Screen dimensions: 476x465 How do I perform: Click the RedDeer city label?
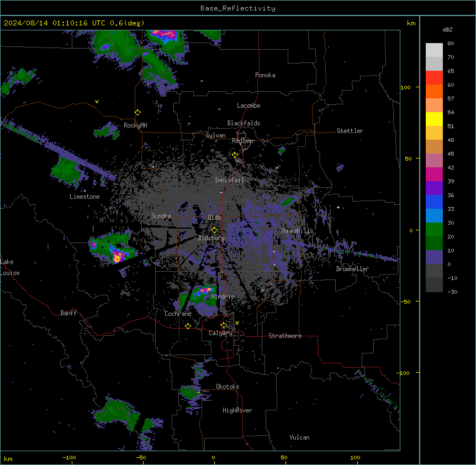point(243,141)
